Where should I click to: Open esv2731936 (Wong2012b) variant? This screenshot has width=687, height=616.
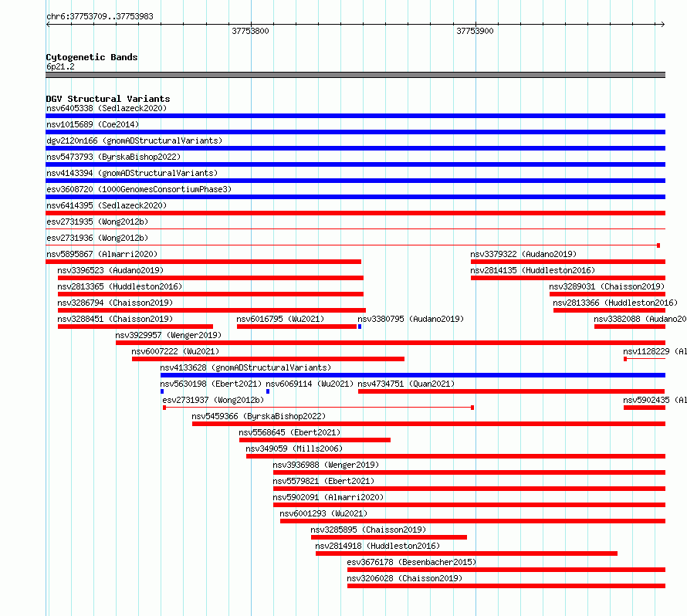97,238
